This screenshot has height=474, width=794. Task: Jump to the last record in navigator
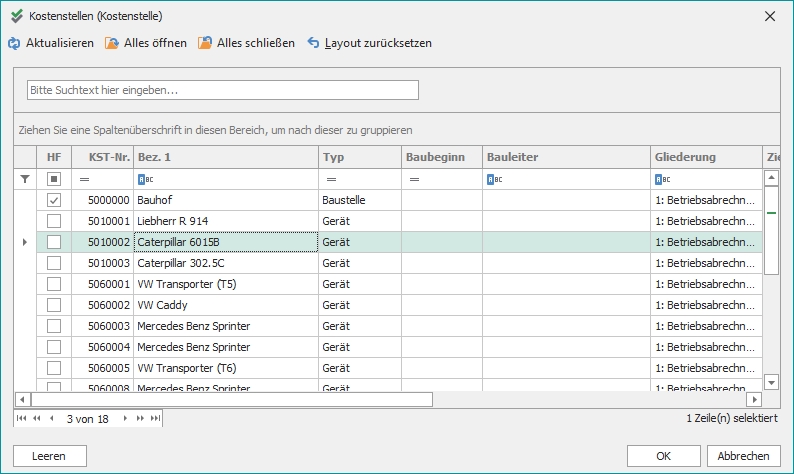pyautogui.click(x=155, y=418)
